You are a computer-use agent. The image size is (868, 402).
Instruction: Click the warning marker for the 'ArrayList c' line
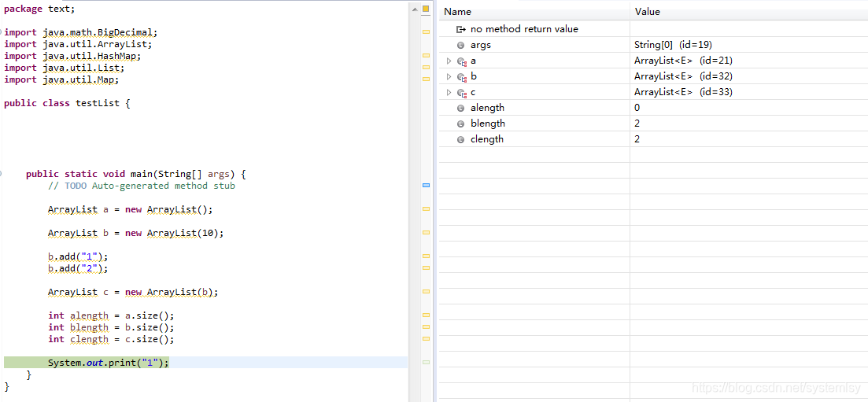coord(427,291)
